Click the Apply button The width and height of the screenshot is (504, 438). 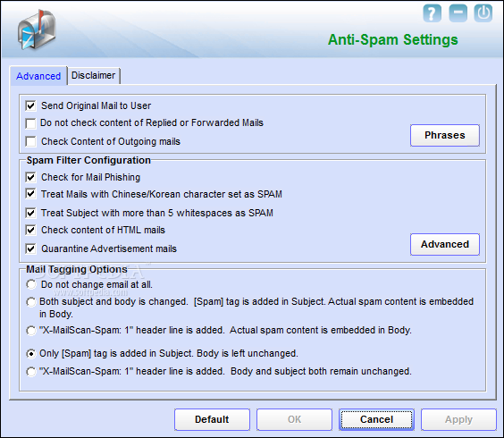click(458, 419)
